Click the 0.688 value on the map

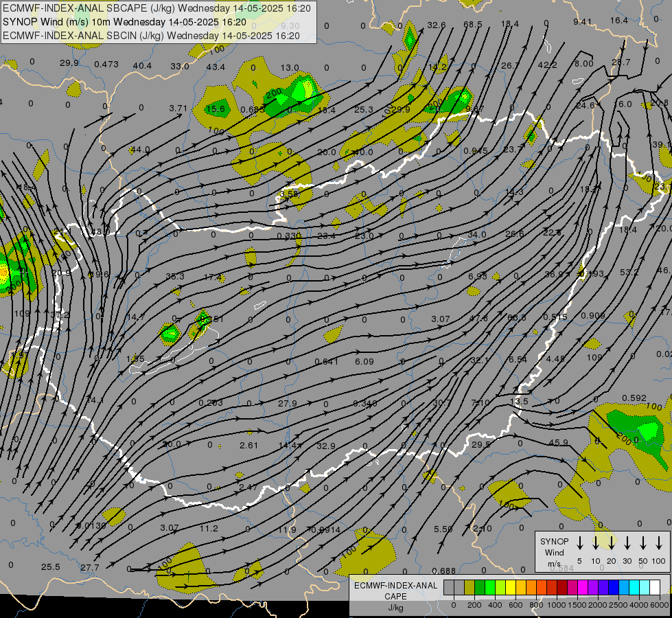pyautogui.click(x=443, y=571)
